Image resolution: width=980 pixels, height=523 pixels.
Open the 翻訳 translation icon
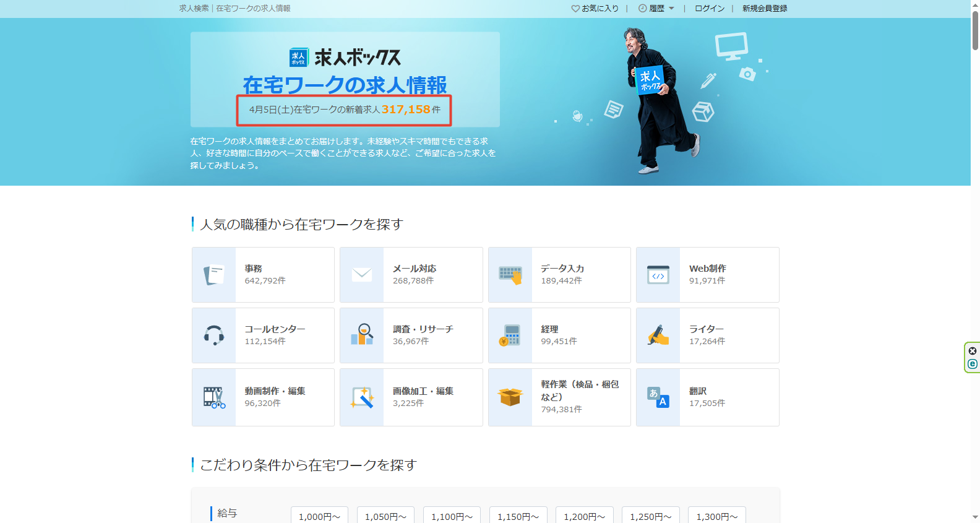[x=658, y=397]
